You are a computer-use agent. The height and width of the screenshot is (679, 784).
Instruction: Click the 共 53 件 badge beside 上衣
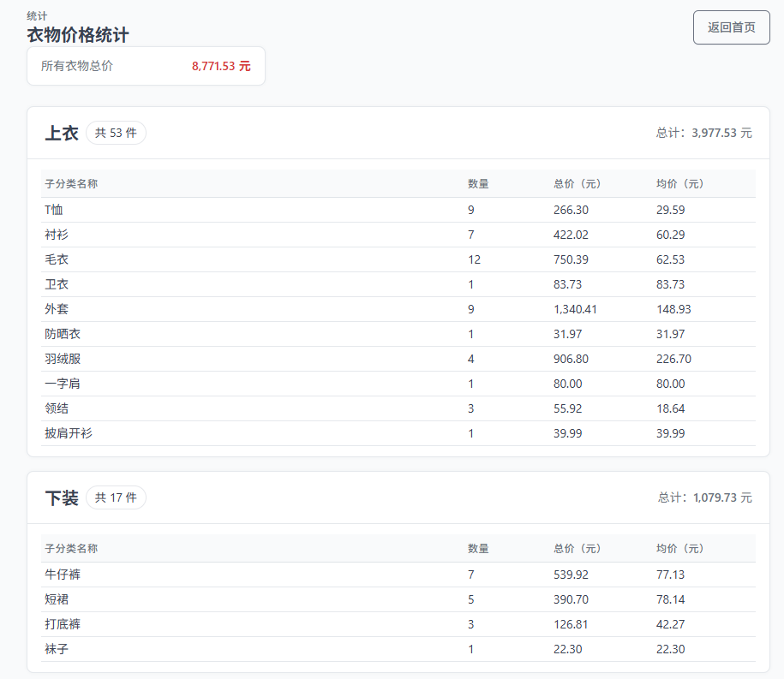pos(116,133)
